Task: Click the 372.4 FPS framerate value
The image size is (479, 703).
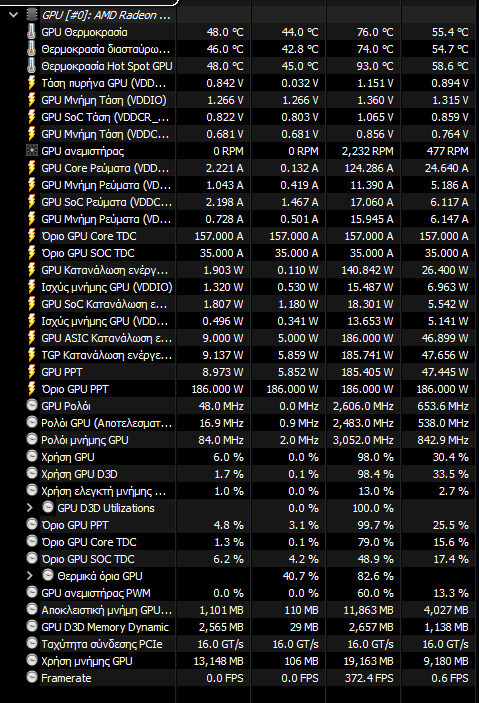Action: 369,678
